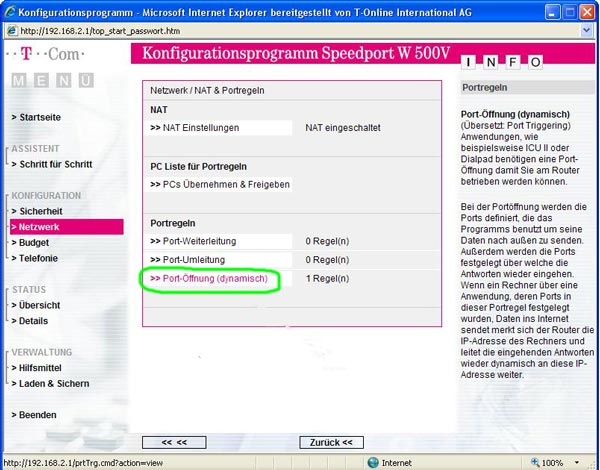The image size is (600, 470).
Task: Open the address bar dropdown arrow
Action: (x=587, y=31)
